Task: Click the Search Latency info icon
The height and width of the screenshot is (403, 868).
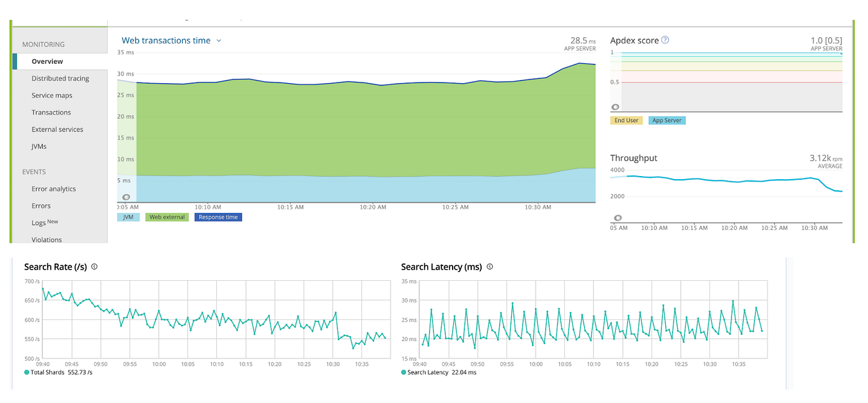Action: point(490,267)
